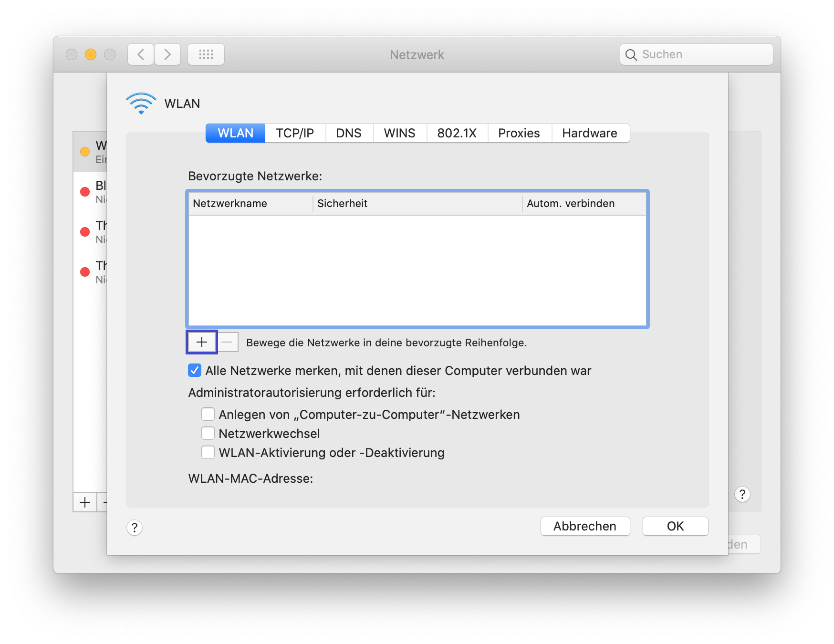Sort by the Netzwerkname column header
This screenshot has width=834, height=644.
point(250,204)
